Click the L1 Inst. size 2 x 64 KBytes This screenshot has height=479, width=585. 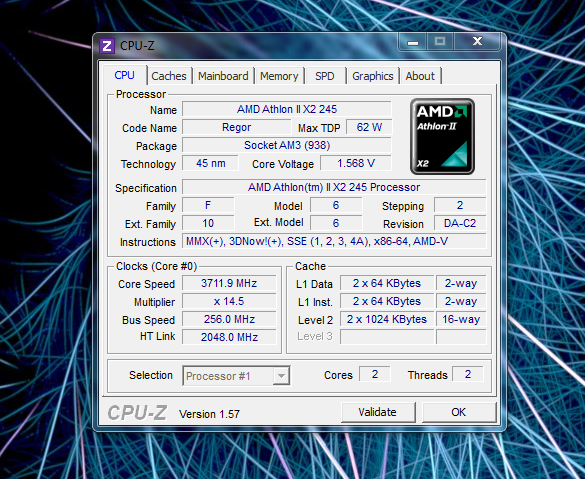click(387, 301)
